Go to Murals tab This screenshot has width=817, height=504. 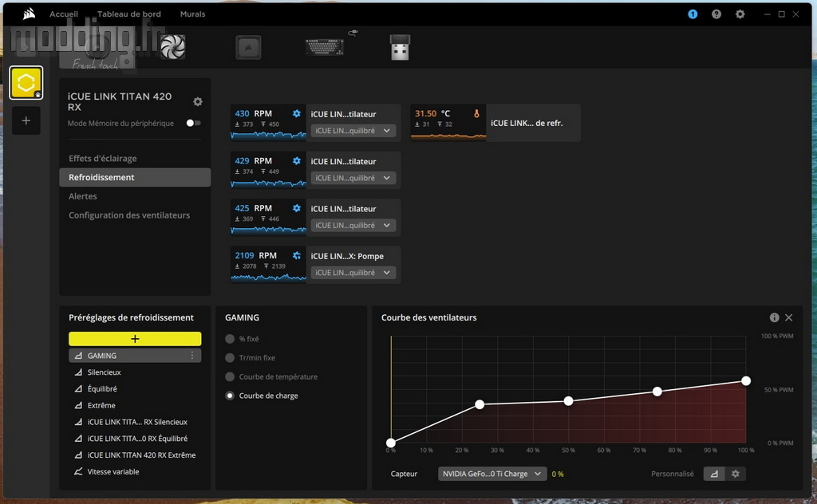coord(193,14)
